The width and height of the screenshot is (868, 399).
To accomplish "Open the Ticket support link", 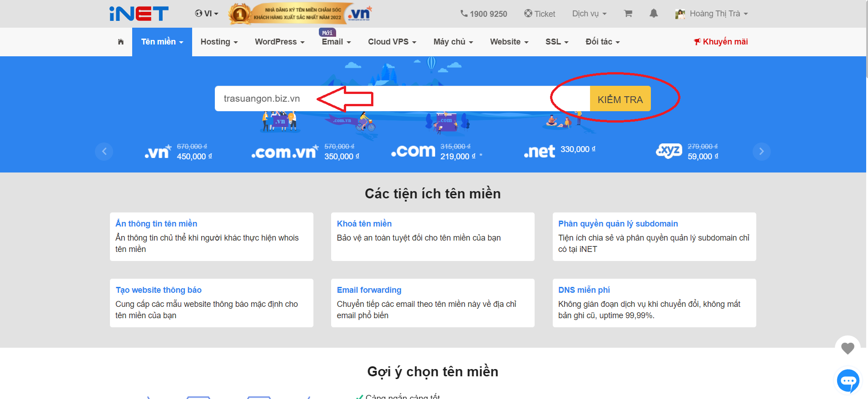I will 540,14.
